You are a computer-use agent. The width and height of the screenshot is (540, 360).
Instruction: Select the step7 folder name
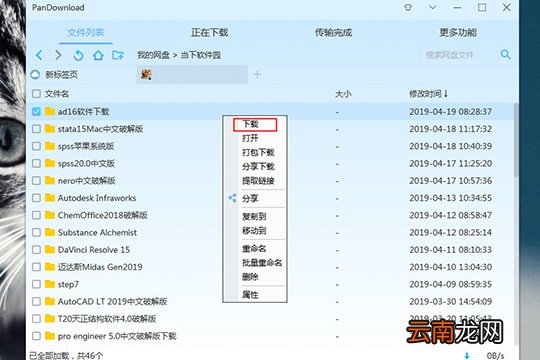tap(68, 285)
